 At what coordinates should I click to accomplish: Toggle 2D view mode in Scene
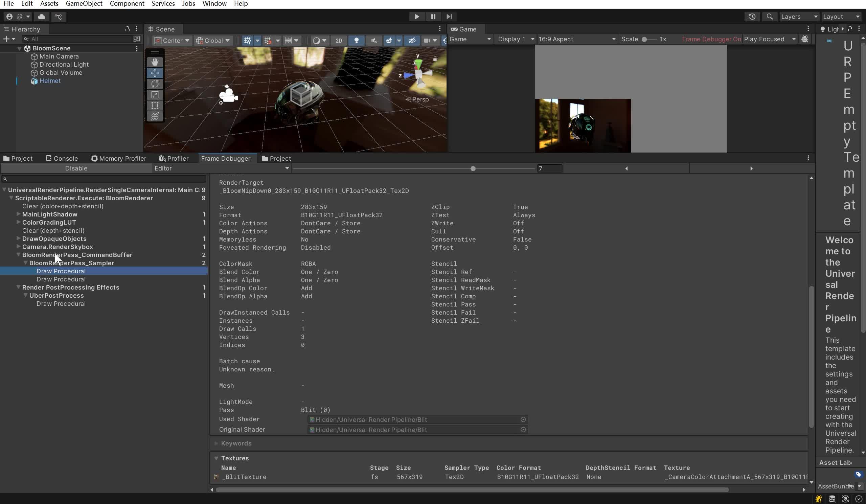(x=339, y=41)
